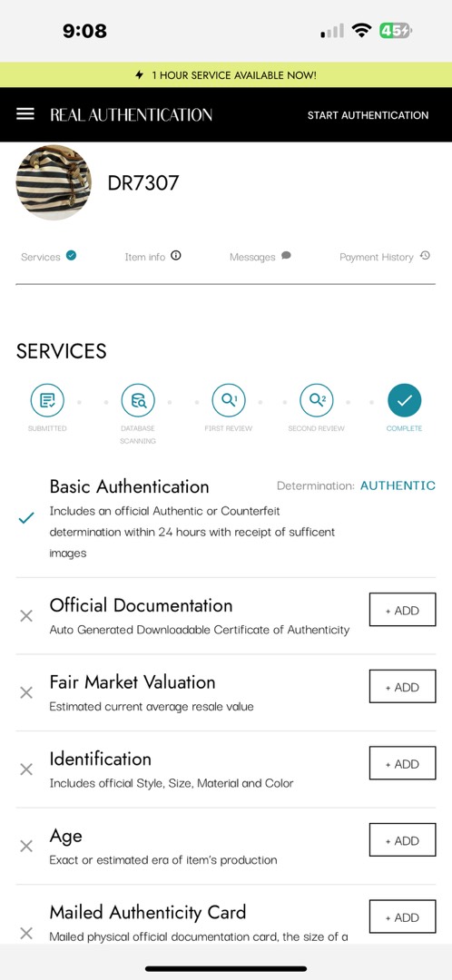Add the Identification service
452x980 pixels.
403,762
